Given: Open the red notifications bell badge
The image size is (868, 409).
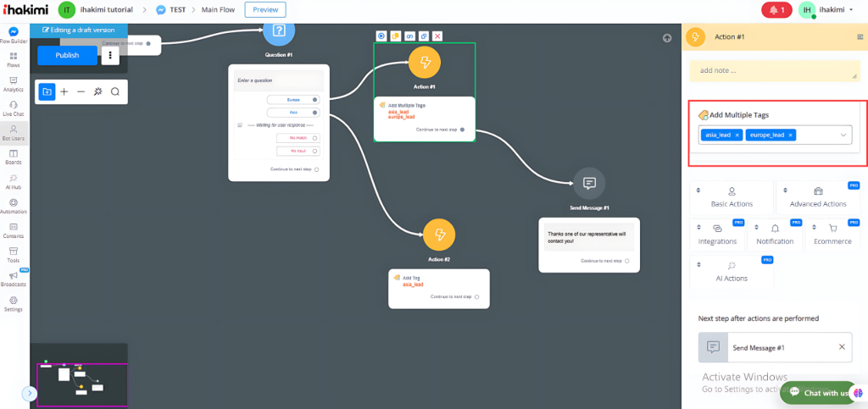Looking at the screenshot, I should 776,10.
